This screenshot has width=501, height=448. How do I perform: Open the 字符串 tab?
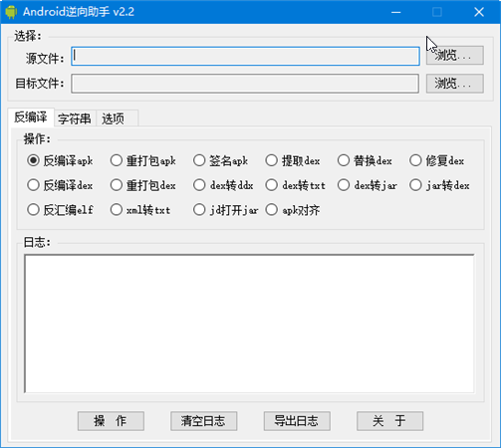tap(75, 118)
